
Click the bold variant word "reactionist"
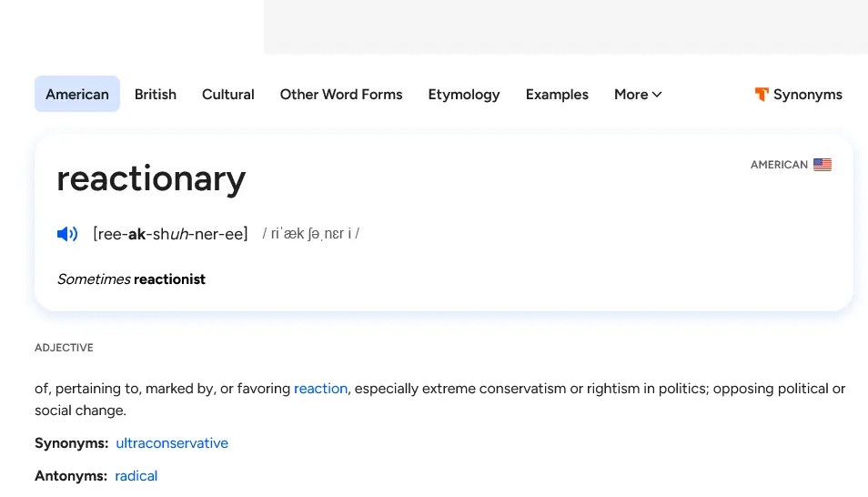click(169, 279)
